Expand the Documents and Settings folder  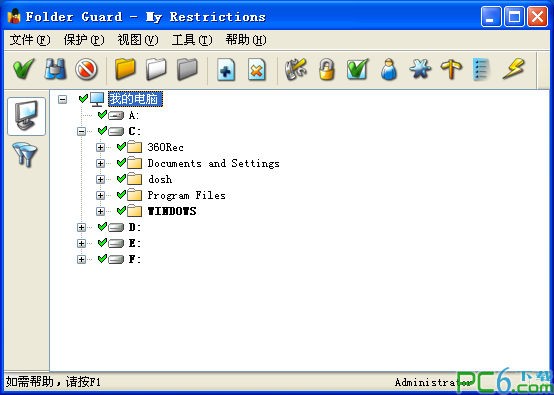[100, 163]
